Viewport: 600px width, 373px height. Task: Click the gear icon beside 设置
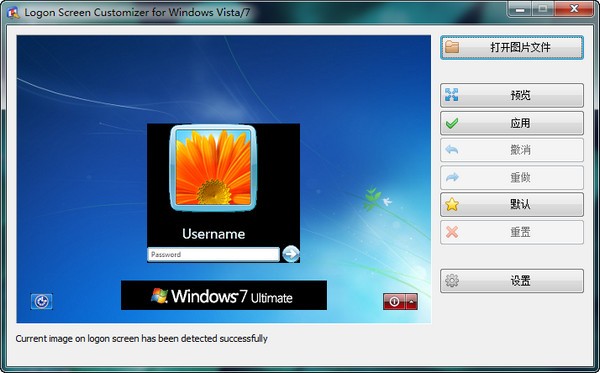[452, 281]
